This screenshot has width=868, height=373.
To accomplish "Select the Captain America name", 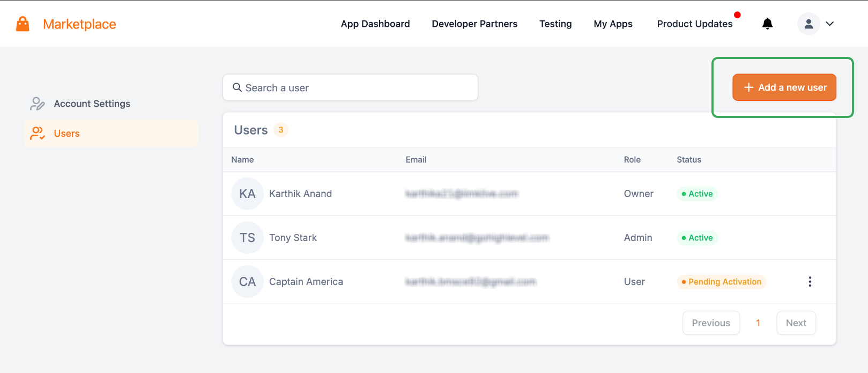I will (x=306, y=282).
